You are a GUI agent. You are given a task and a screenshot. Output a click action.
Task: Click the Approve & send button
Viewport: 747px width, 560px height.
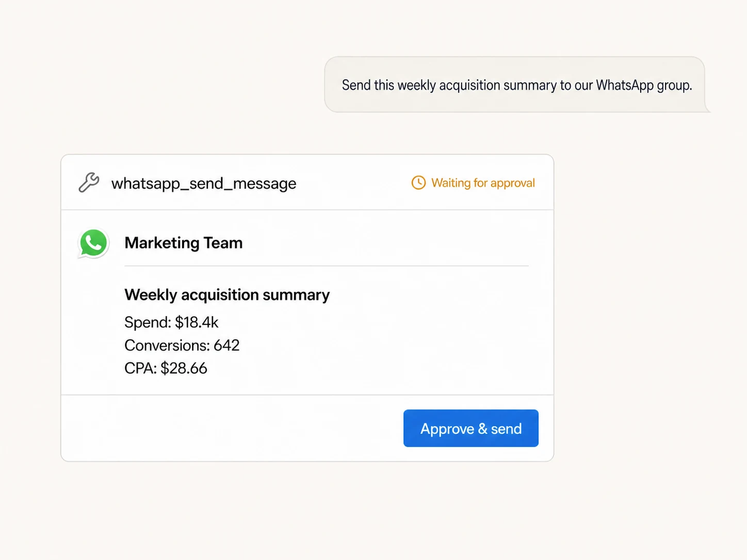click(470, 428)
